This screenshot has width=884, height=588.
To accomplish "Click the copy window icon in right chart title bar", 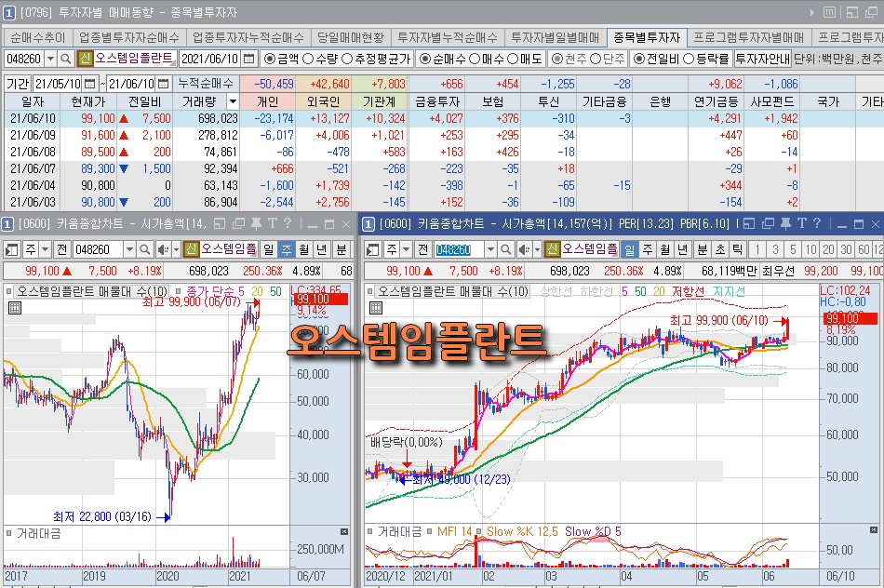I will click(x=768, y=224).
